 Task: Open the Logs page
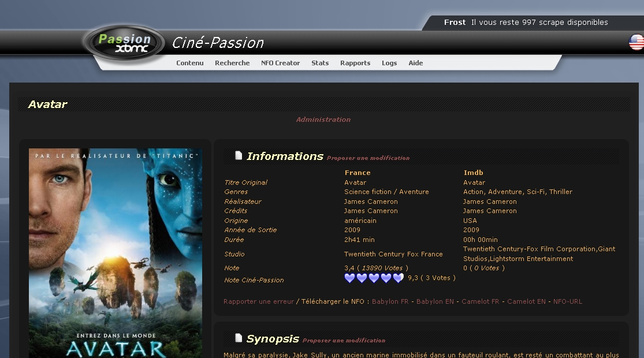point(389,63)
